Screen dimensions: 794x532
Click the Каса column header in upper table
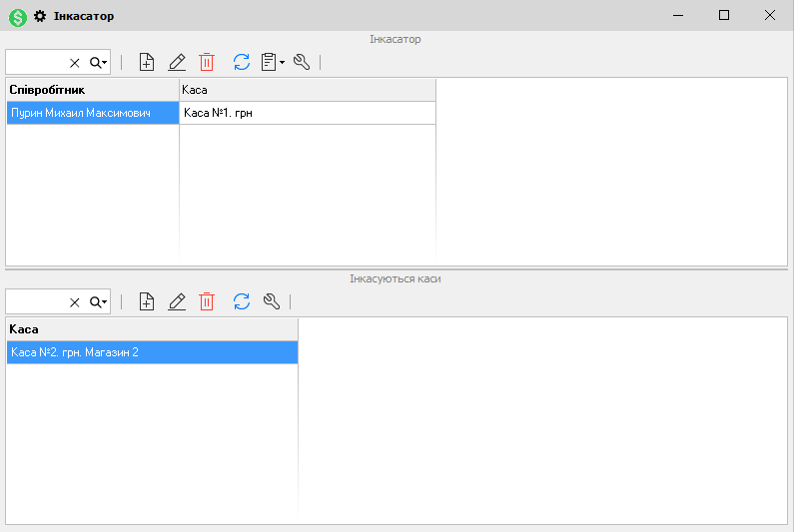coord(307,90)
